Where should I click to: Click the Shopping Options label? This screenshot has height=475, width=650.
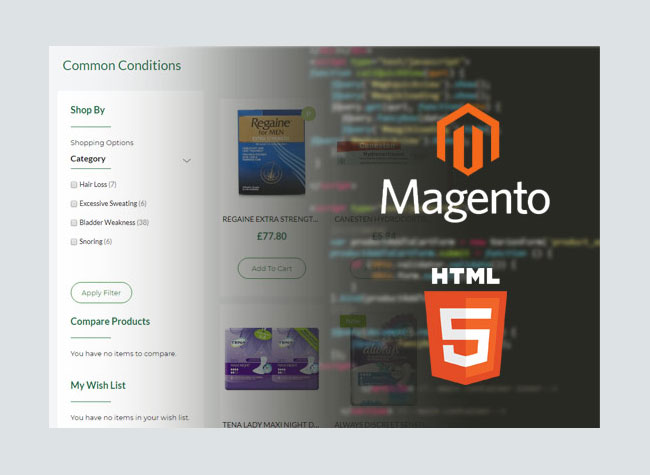click(102, 143)
